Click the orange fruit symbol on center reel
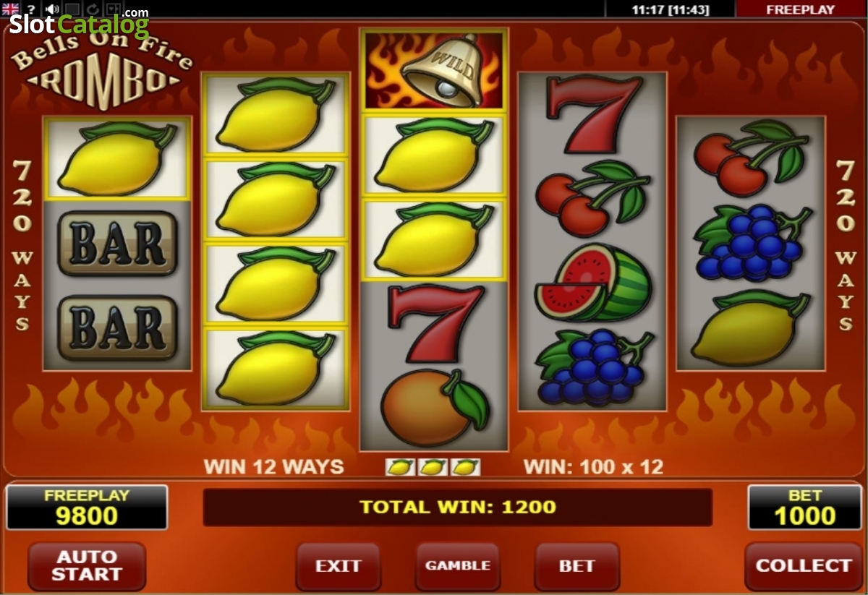Image resolution: width=868 pixels, height=595 pixels. (434, 408)
